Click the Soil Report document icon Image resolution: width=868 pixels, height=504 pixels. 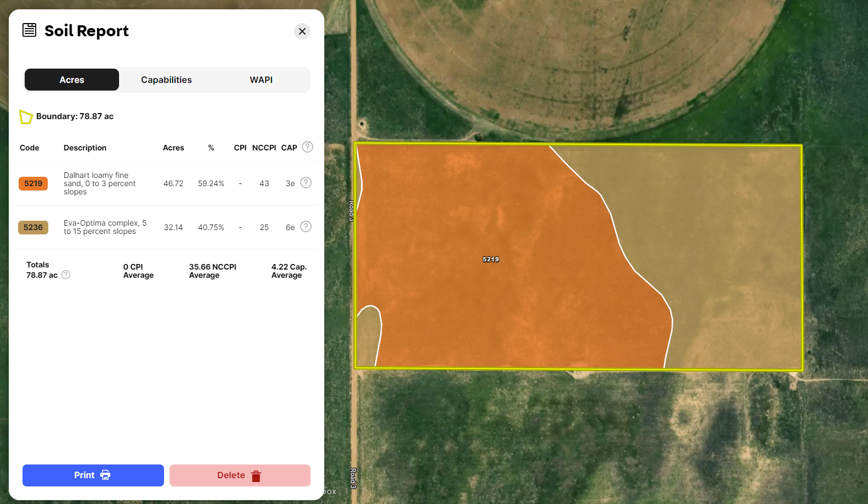coord(30,30)
